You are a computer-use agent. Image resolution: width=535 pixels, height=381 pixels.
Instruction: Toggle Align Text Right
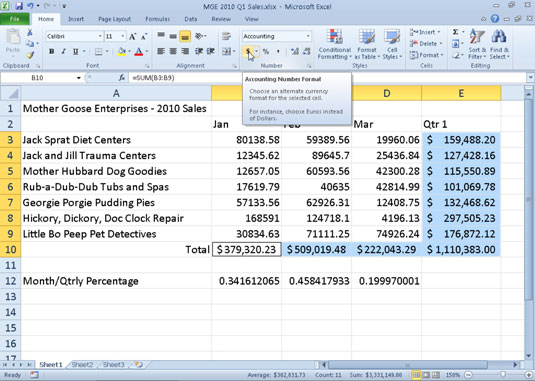[185, 52]
